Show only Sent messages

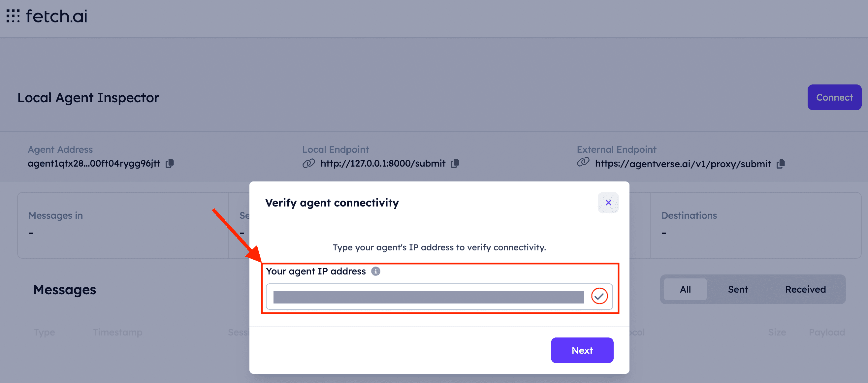[x=738, y=289]
